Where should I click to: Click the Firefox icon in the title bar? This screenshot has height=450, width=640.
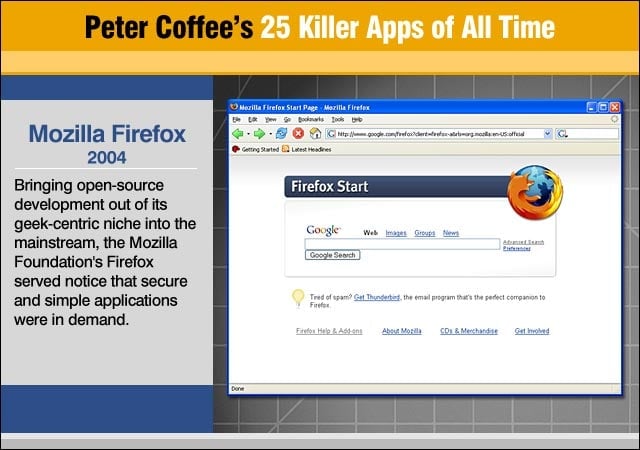pos(234,107)
